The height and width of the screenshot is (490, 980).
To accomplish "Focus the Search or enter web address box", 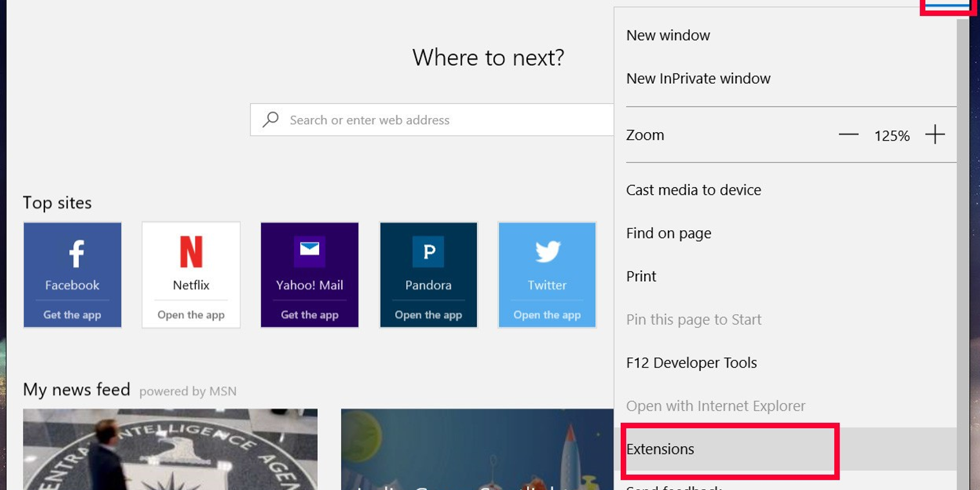I will (432, 120).
